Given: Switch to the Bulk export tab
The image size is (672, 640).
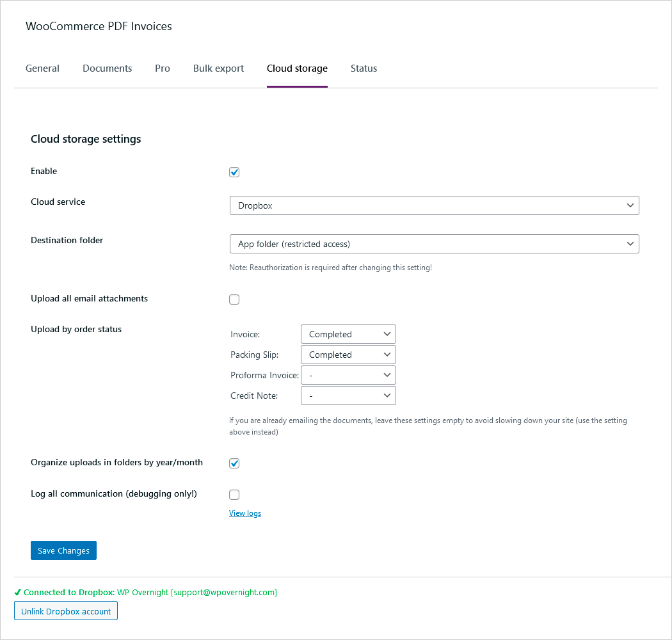Looking at the screenshot, I should point(218,68).
